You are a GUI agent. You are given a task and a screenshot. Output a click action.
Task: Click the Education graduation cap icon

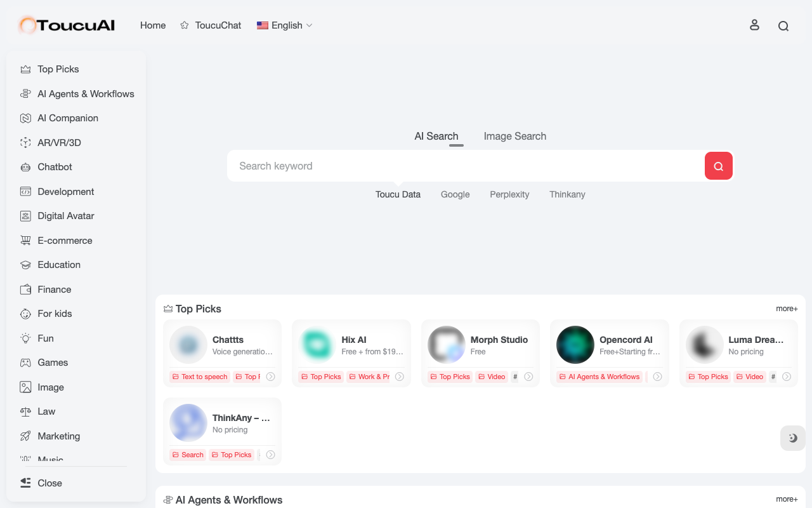[25, 265]
